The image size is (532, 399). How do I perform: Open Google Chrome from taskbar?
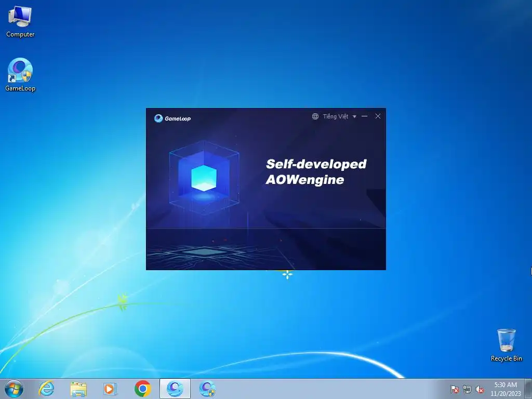(142, 389)
